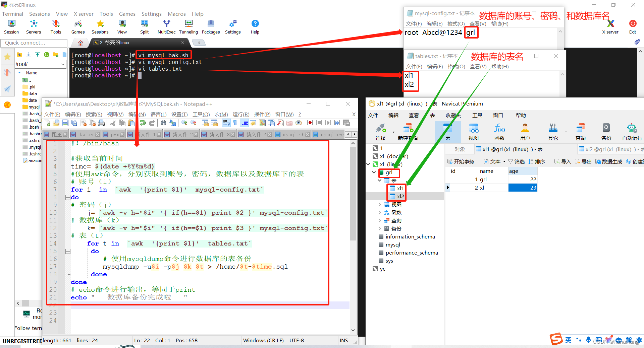Click the SFTP refresh green icon

click(47, 55)
